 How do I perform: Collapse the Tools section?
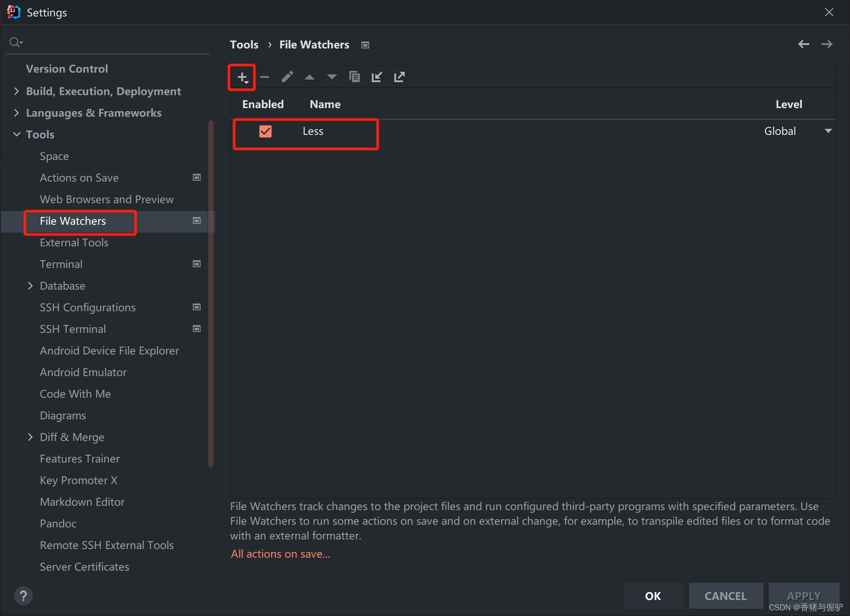pos(16,134)
